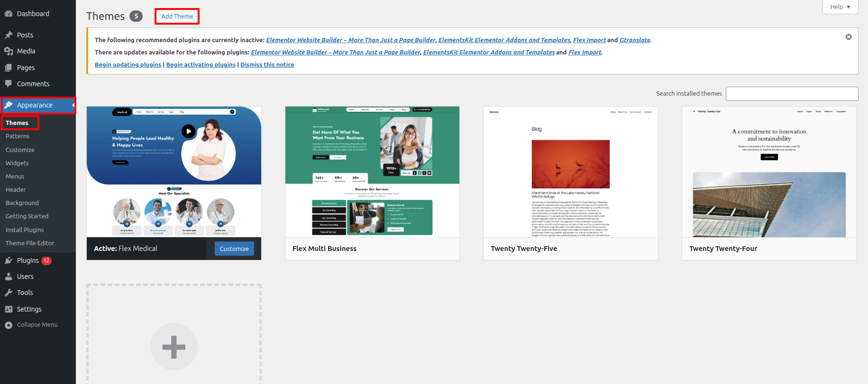868x384 pixels.
Task: Click the Flex Multi Business theme name
Action: coord(324,249)
